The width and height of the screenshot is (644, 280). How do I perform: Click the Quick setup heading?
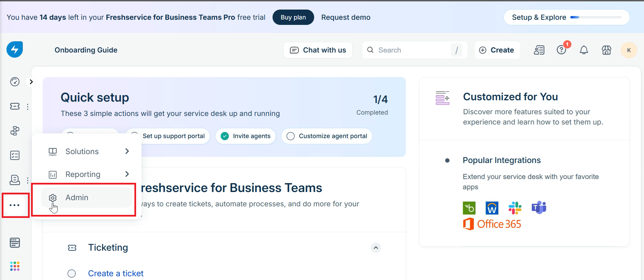coord(95,98)
